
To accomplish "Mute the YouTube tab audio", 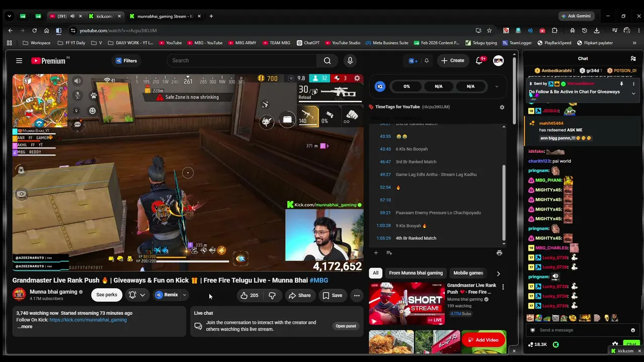I will [72, 16].
